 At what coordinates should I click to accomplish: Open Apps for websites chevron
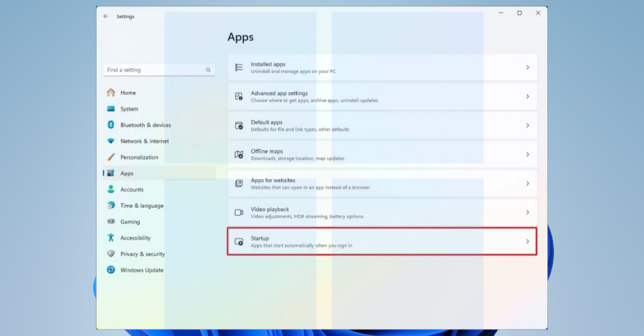tap(528, 183)
